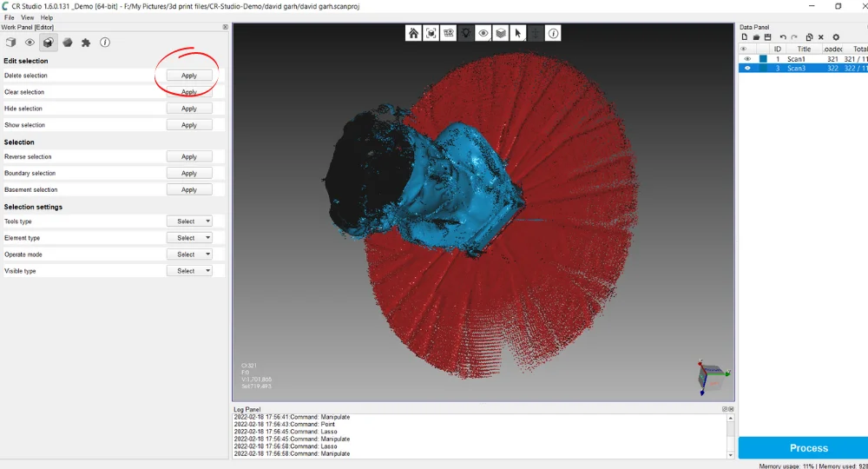The width and height of the screenshot is (868, 469).
Task: Click Log Panel scrollbar down arrow
Action: [x=730, y=454]
